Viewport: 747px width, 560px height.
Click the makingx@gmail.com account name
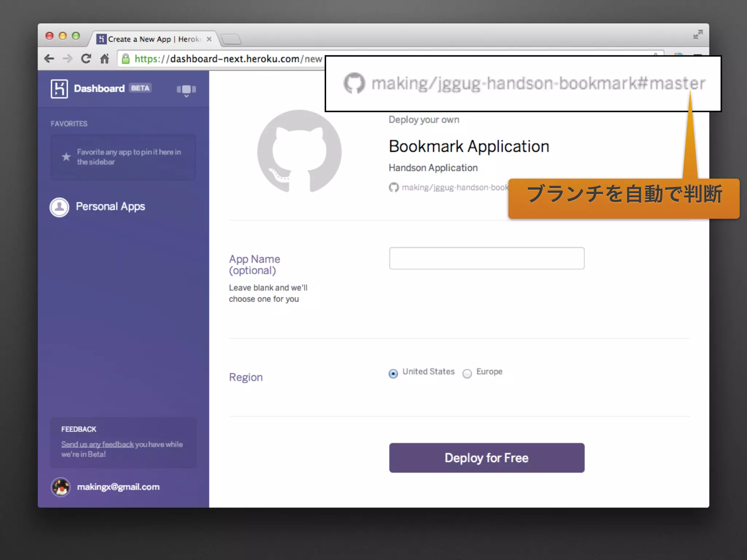click(118, 487)
